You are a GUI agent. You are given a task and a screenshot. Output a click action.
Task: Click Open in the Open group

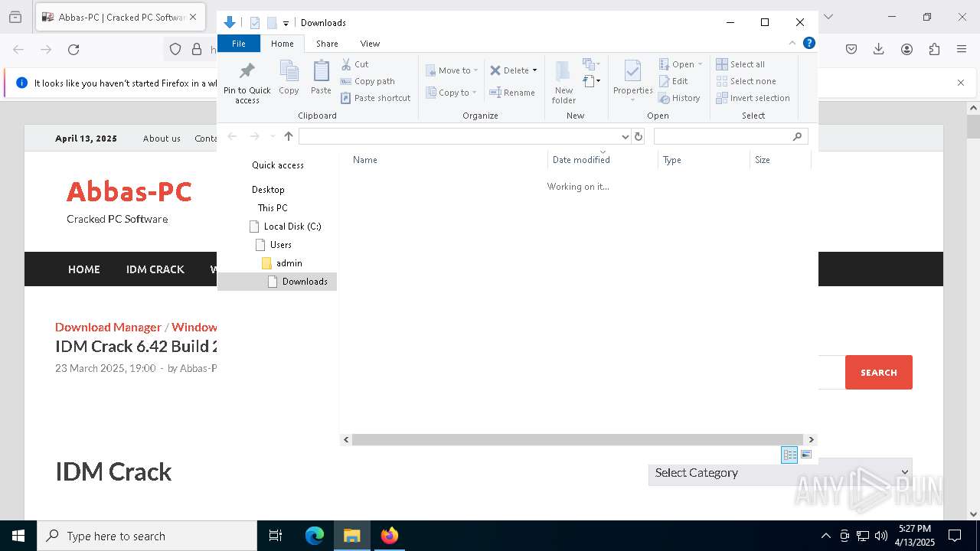click(x=680, y=64)
